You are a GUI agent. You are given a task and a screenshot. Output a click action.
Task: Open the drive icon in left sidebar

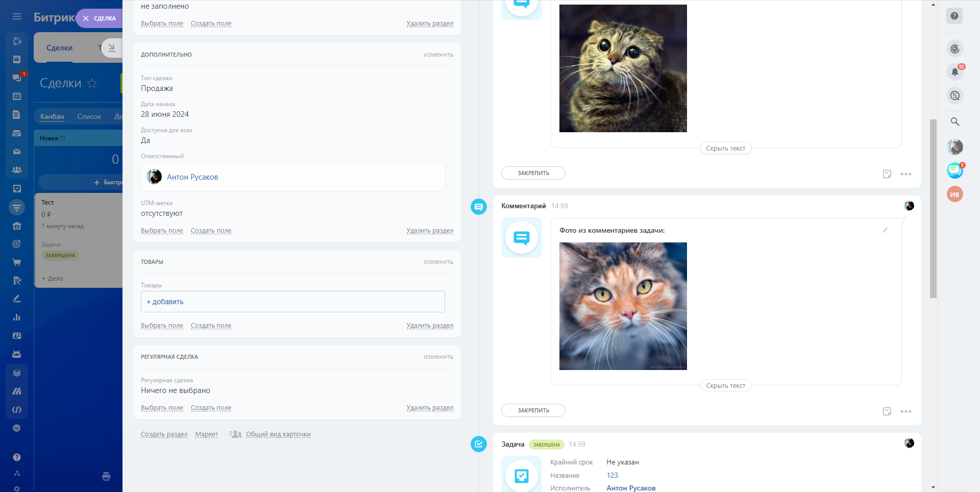pyautogui.click(x=17, y=133)
